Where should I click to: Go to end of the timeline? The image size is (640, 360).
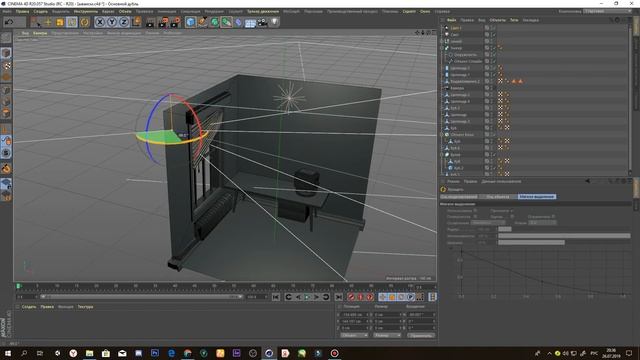[x=339, y=297]
